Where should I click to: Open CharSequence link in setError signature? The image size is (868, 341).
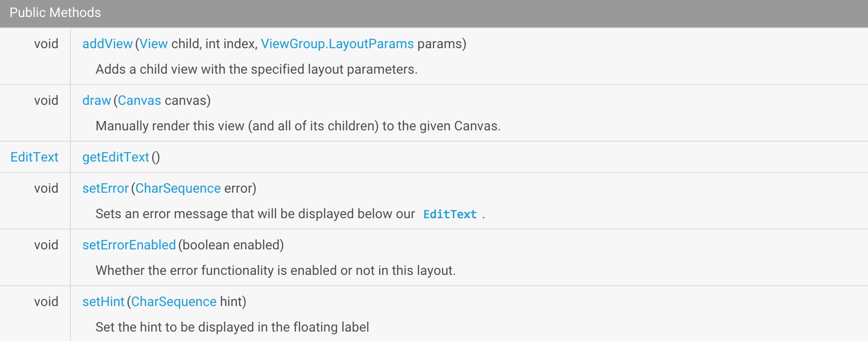point(178,188)
